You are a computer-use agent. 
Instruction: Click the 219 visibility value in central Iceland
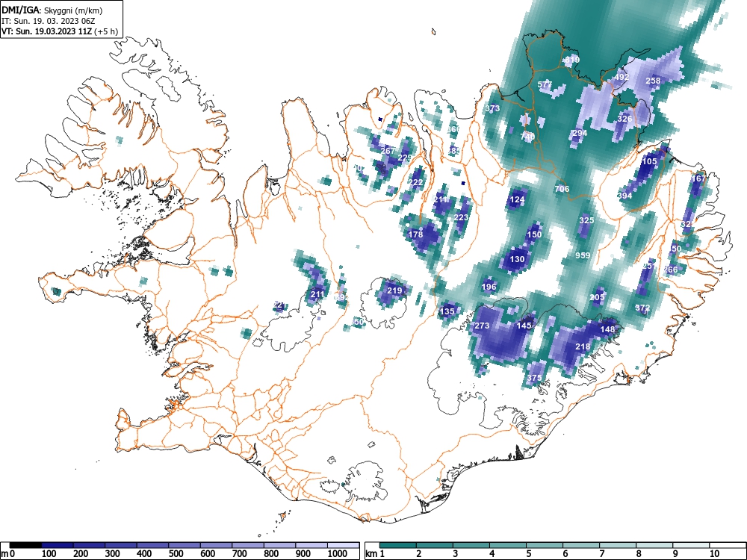pyautogui.click(x=395, y=291)
